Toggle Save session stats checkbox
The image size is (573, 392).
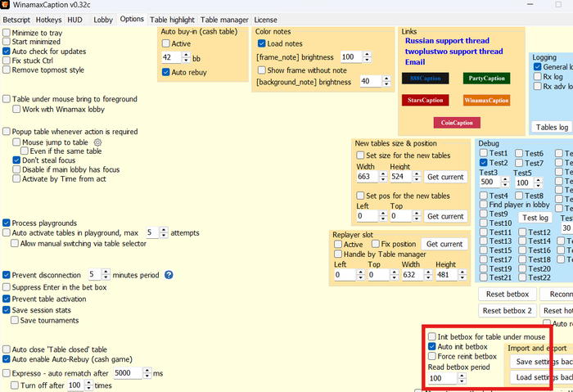7,310
